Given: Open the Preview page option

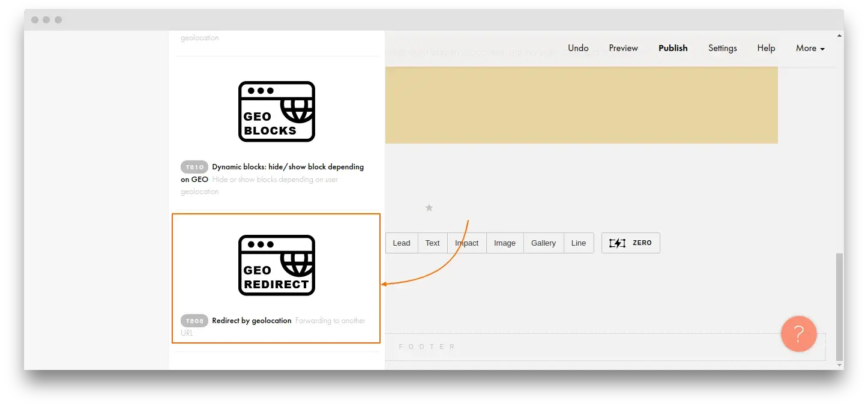Looking at the screenshot, I should (623, 48).
